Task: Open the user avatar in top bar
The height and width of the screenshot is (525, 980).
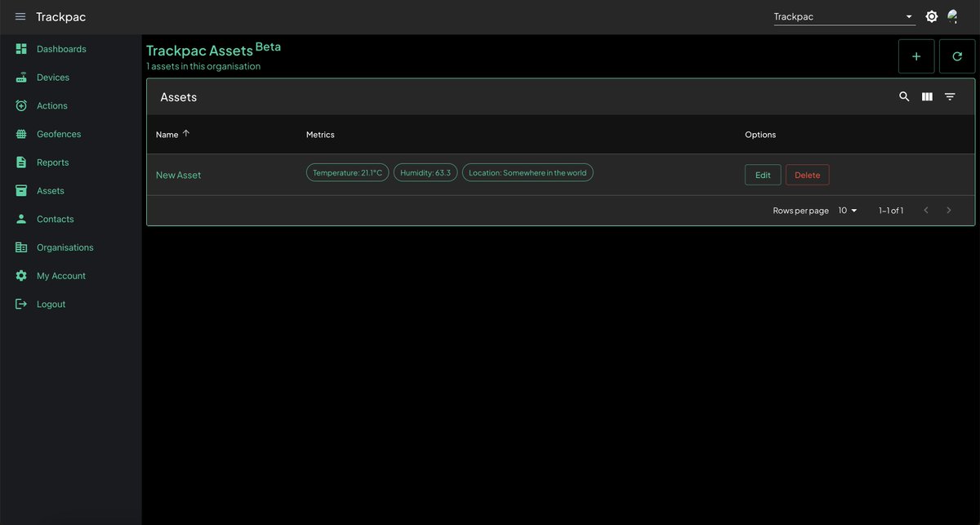Action: point(953,16)
